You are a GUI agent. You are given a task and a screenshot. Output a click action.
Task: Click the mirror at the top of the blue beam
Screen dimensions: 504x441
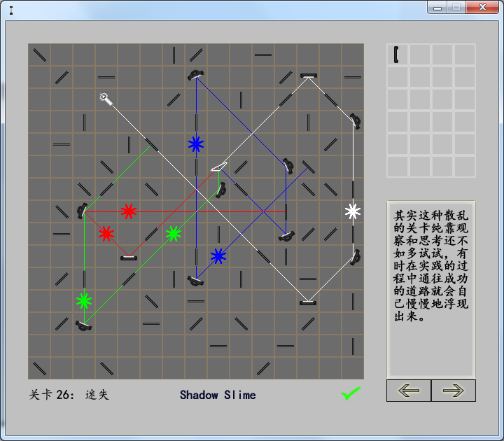pos(196,75)
